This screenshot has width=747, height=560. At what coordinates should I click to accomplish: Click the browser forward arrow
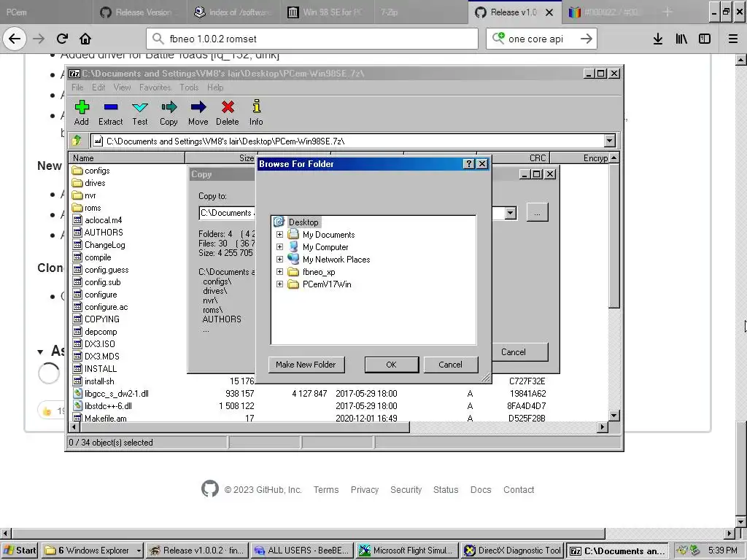tap(39, 39)
